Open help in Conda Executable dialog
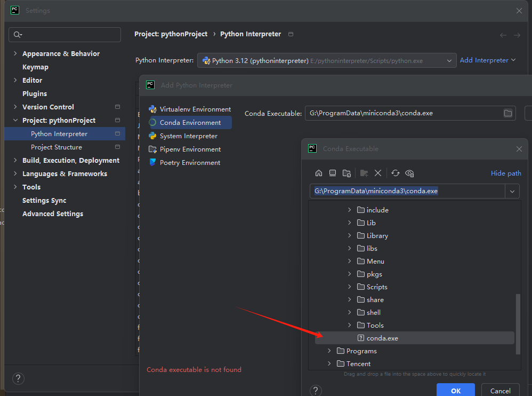 pyautogui.click(x=316, y=391)
